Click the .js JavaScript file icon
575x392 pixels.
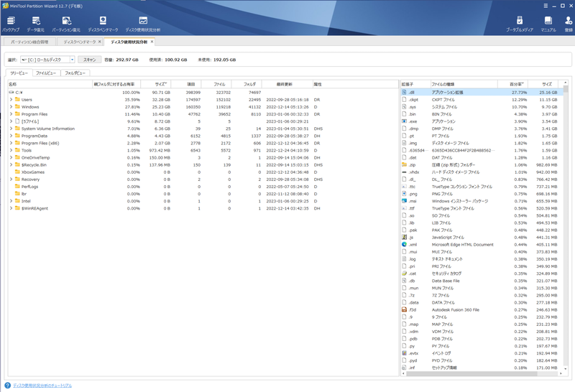(404, 238)
